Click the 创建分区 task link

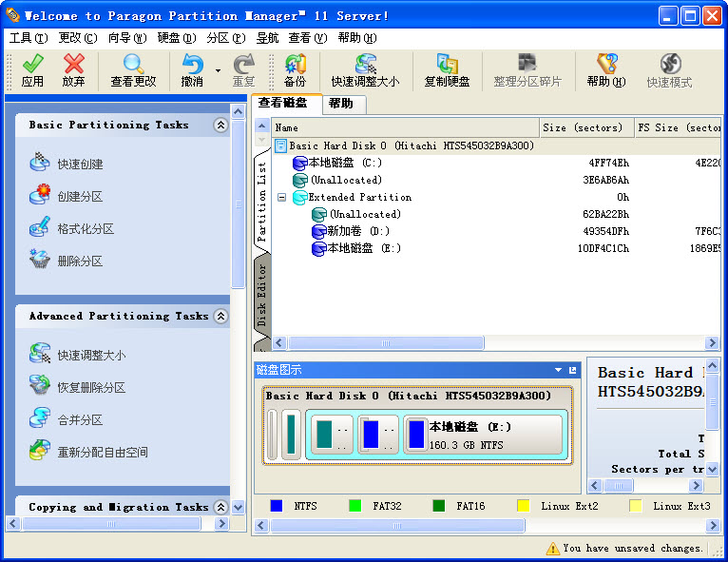point(79,196)
